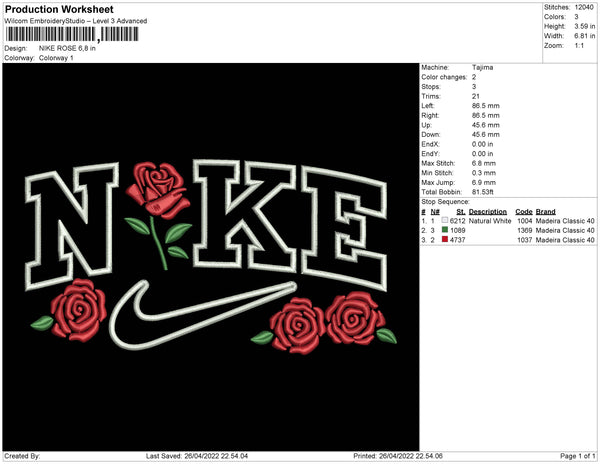Screen dimensions: 600x464
Task: Click Max Stitch value '6.8 mm'
Action: pos(484,163)
